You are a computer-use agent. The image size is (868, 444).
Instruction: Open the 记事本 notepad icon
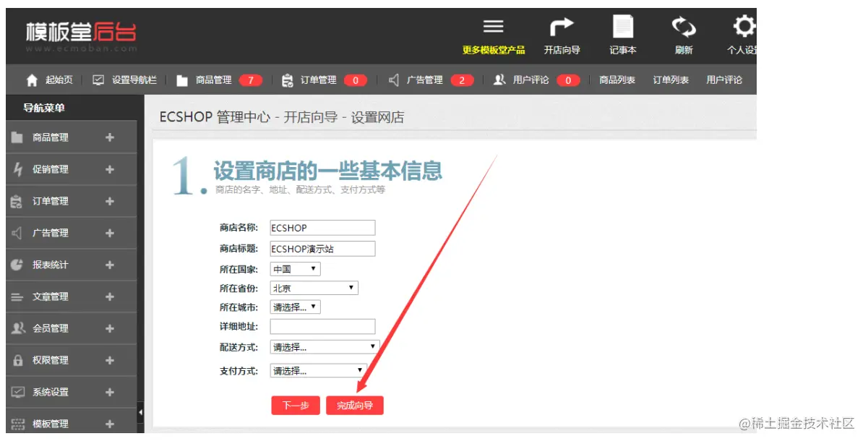click(623, 27)
